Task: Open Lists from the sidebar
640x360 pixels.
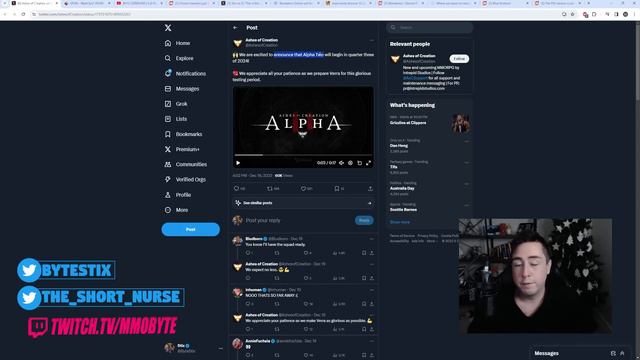Action: (176, 119)
